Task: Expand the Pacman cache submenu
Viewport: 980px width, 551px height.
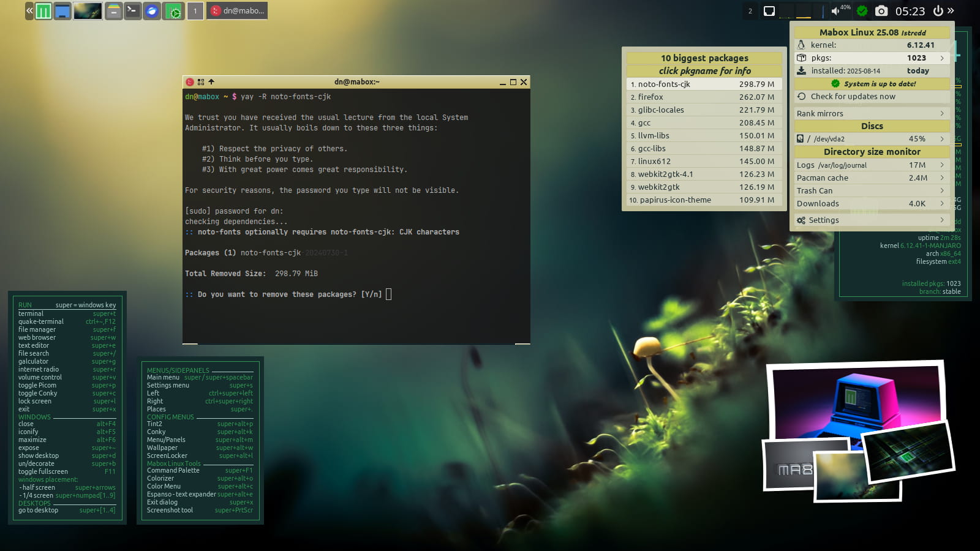Action: (941, 178)
